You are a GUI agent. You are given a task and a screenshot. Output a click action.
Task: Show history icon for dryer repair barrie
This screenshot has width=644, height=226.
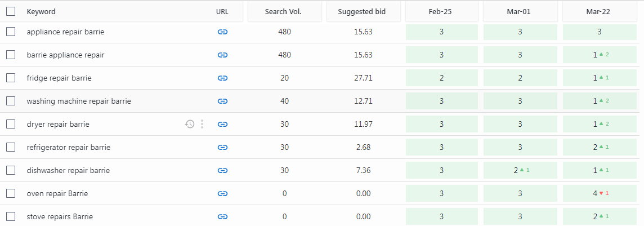point(189,124)
